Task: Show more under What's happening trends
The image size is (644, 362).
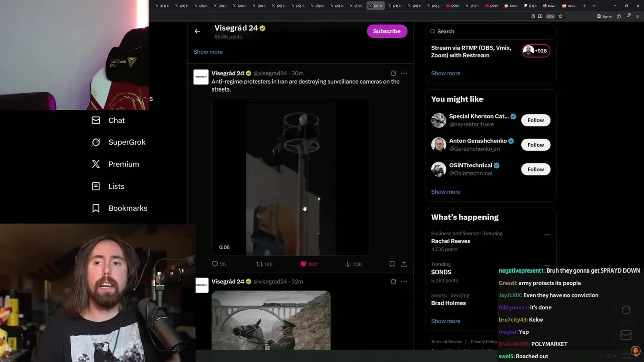Action: (445, 321)
